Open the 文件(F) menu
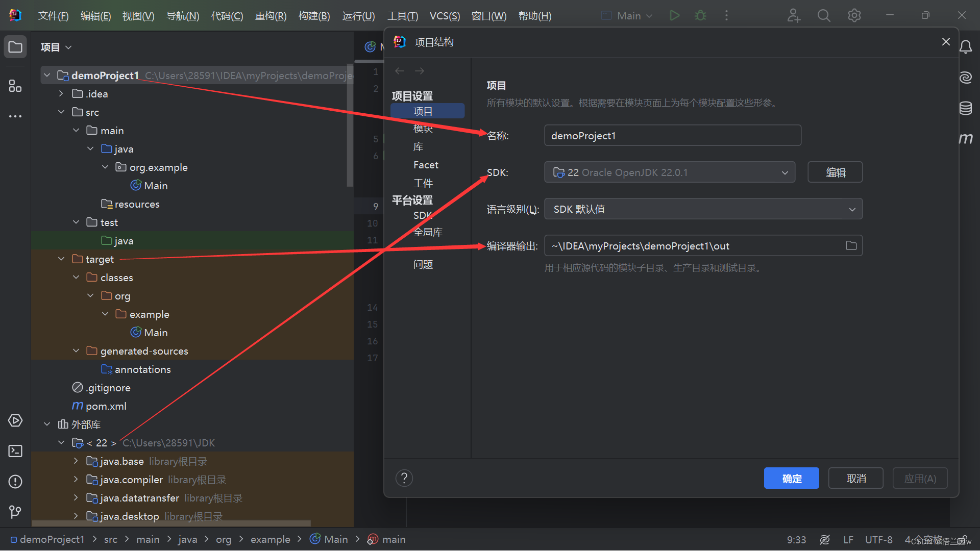980x551 pixels. (53, 16)
